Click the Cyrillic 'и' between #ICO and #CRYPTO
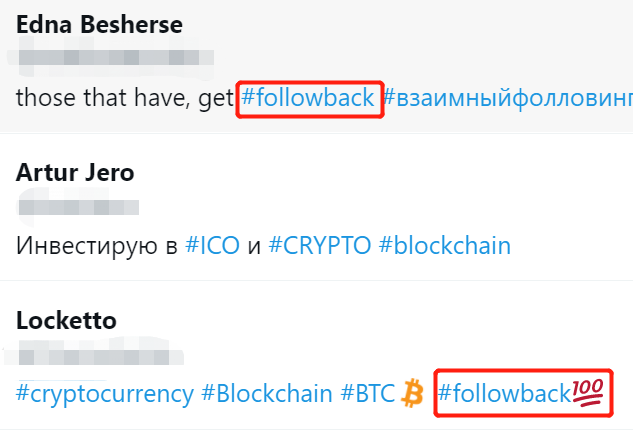The height and width of the screenshot is (435, 633). click(254, 247)
